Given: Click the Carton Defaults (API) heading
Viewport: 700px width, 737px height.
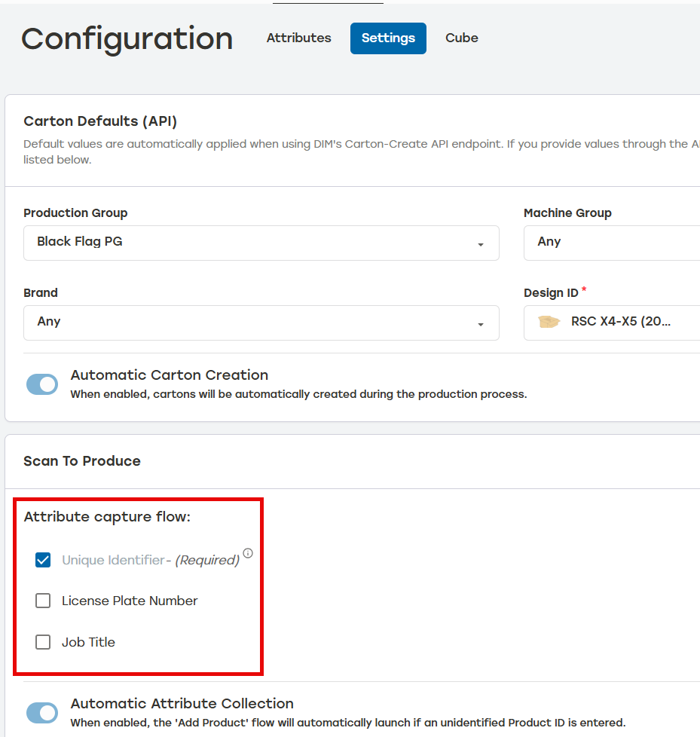Looking at the screenshot, I should pos(100,121).
